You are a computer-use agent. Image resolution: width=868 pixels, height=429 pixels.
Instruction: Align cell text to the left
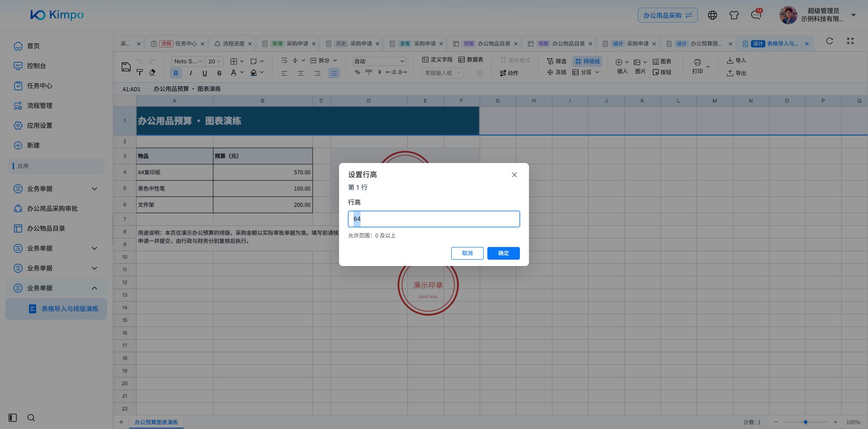pos(284,73)
